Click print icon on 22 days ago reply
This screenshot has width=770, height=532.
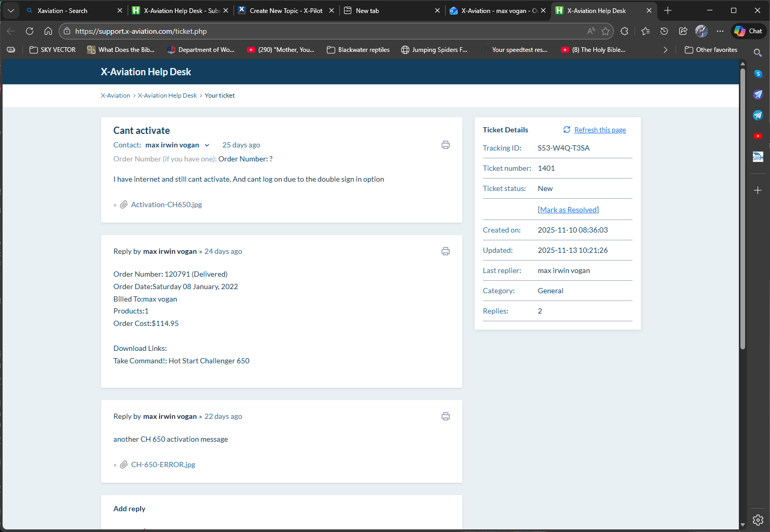coord(445,416)
